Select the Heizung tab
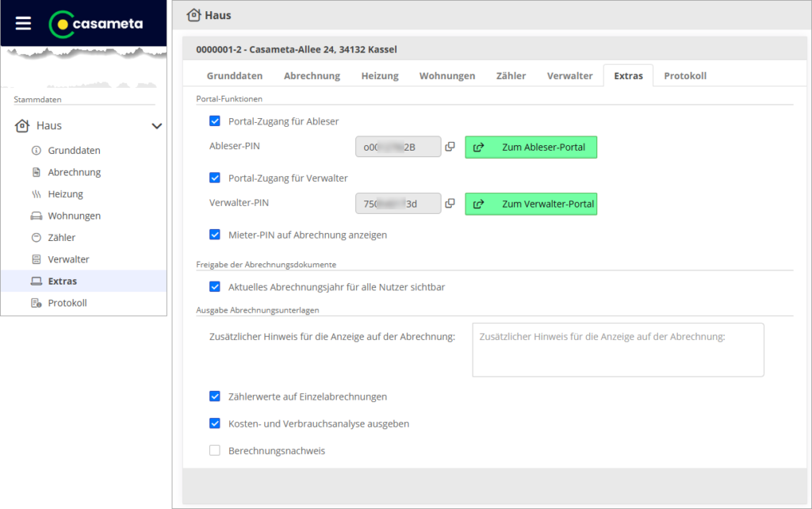 (x=380, y=75)
